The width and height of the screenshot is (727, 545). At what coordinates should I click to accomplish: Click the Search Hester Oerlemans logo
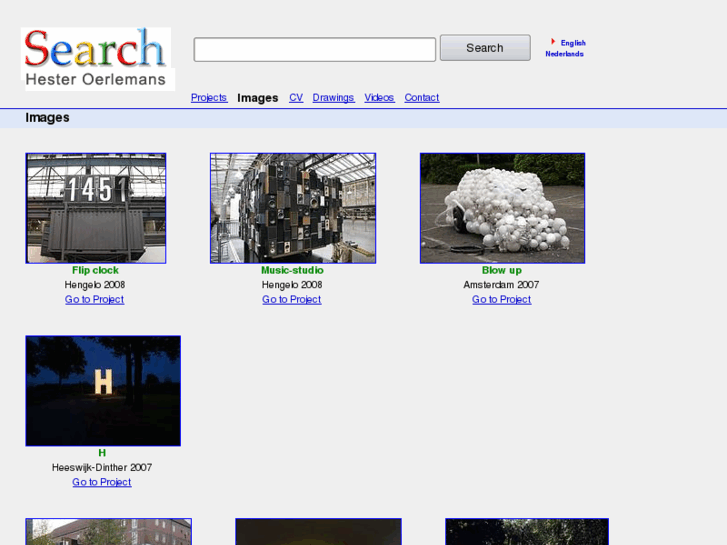(98, 59)
